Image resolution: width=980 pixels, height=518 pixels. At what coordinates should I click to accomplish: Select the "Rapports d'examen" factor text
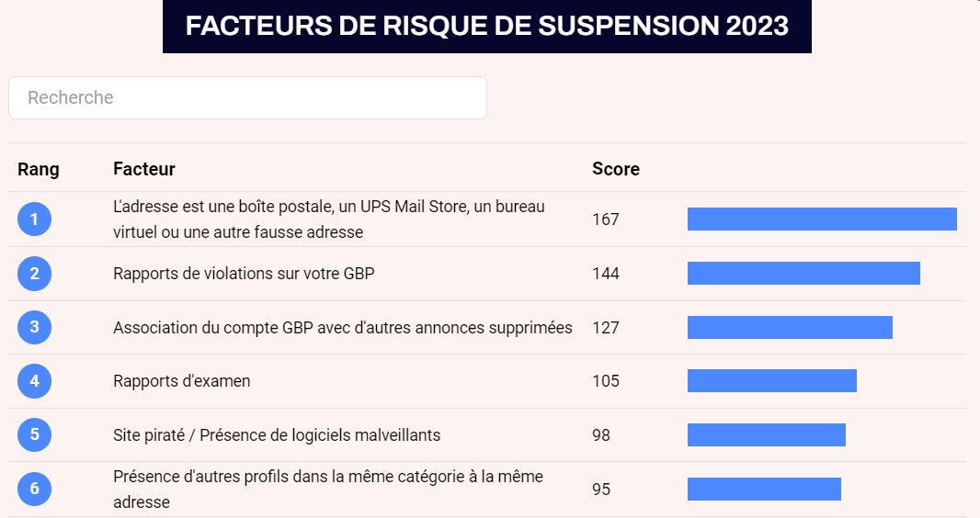(x=182, y=381)
